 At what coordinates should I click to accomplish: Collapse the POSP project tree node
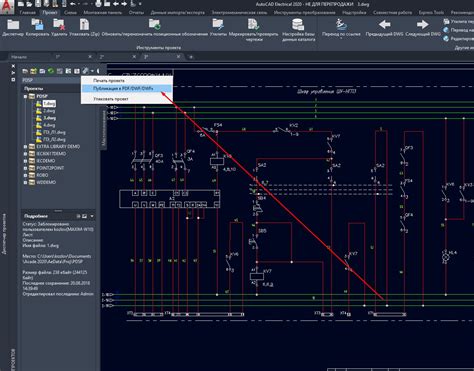pyautogui.click(x=25, y=96)
